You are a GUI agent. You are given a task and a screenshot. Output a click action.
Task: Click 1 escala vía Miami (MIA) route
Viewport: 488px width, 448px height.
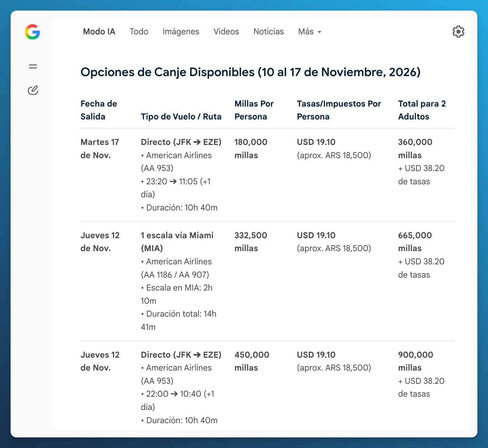[177, 242]
